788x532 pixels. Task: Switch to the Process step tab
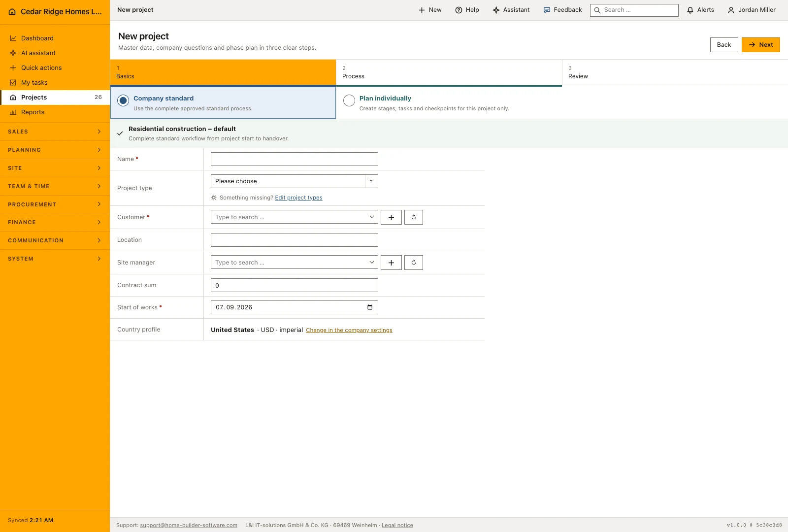tap(449, 72)
